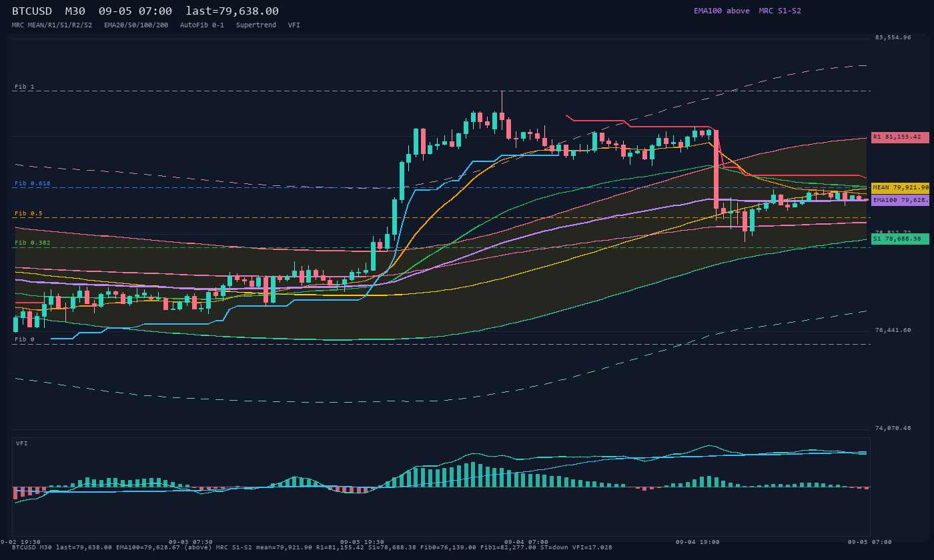Select the M30 timeframe label in the title
The image size is (934, 560).
click(x=75, y=11)
